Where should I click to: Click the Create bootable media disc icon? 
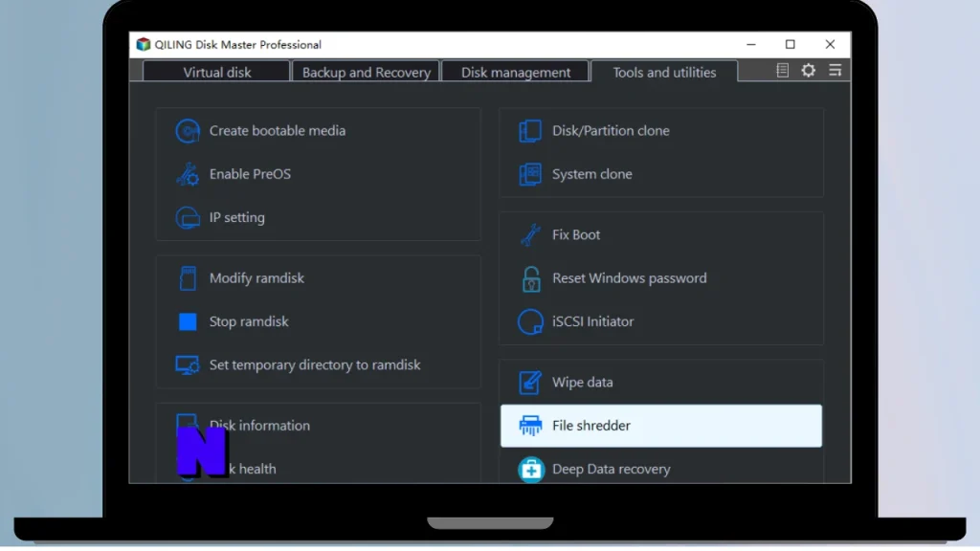188,131
